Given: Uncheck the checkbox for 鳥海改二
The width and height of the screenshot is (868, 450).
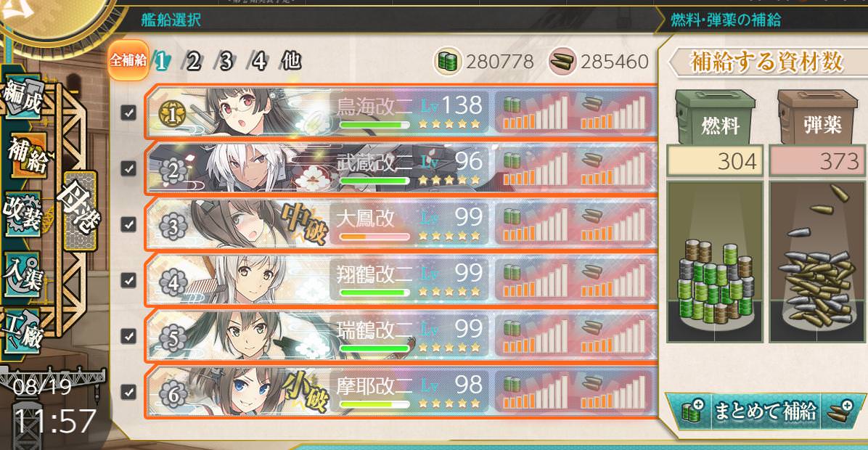Looking at the screenshot, I should pyautogui.click(x=128, y=113).
